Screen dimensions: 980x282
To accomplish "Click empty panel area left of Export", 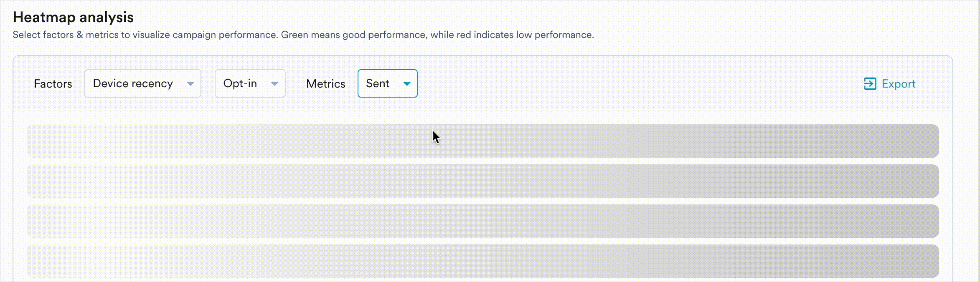I will click(x=627, y=84).
